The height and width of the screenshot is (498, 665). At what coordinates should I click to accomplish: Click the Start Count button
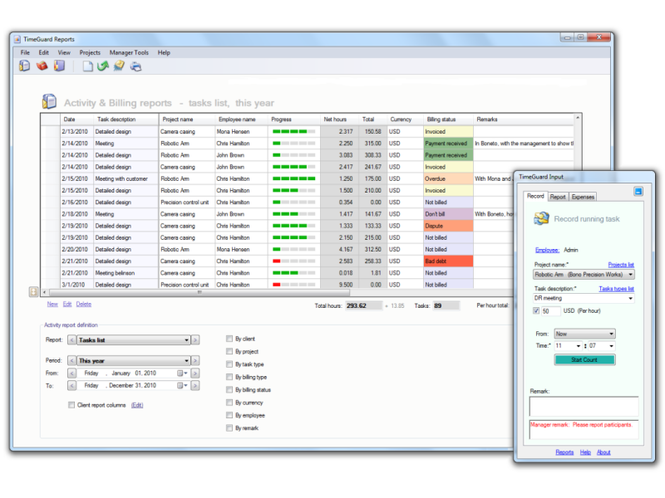(584, 360)
